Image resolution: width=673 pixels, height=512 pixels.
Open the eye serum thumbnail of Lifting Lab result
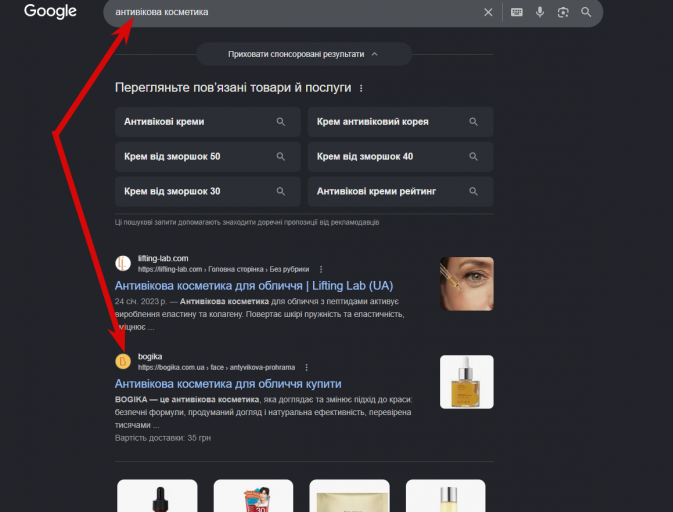467,284
